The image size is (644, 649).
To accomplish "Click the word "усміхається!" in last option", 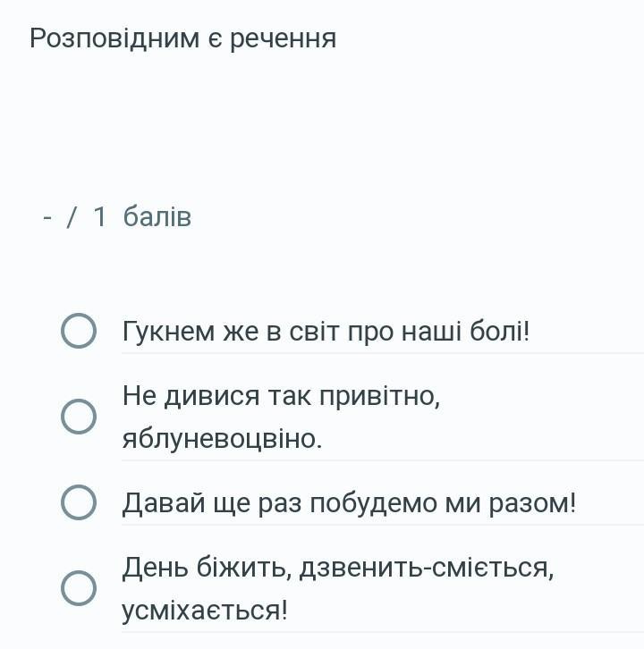I will 206,611.
